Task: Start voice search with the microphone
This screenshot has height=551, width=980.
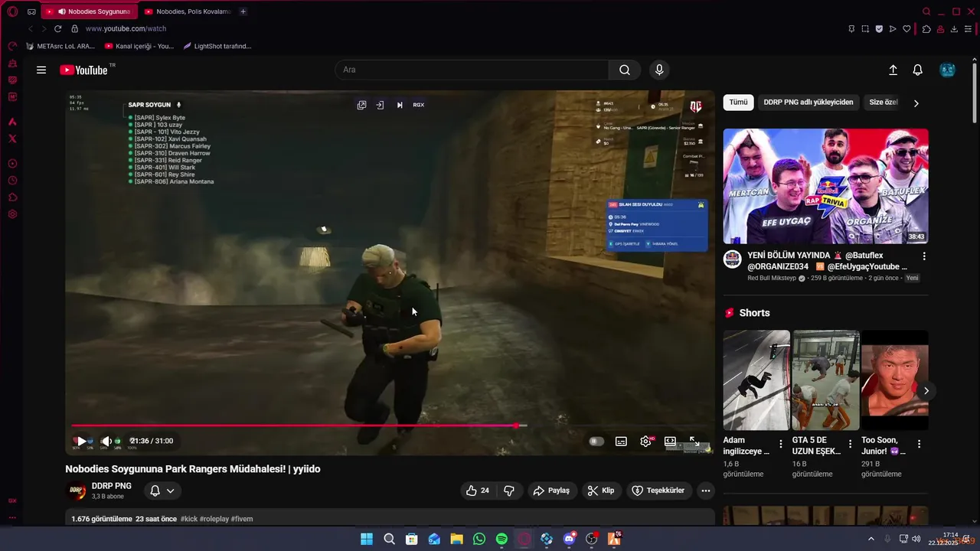Action: (x=659, y=70)
